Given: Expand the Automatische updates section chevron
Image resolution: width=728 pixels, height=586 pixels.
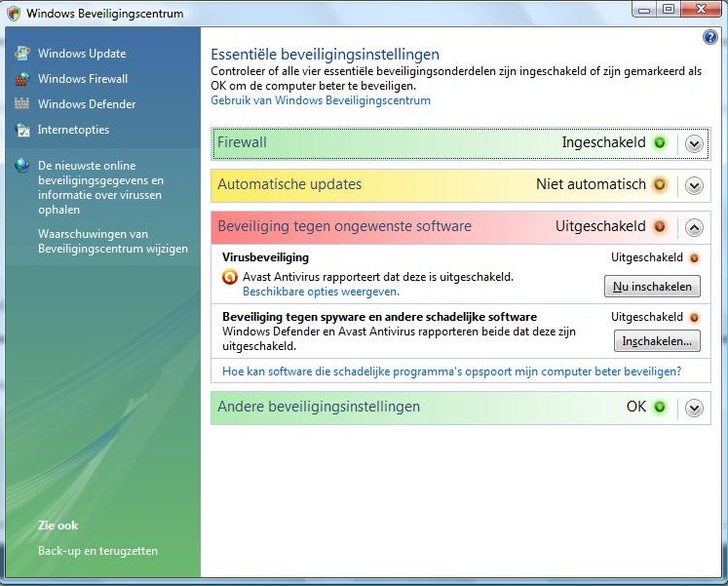Looking at the screenshot, I should (x=694, y=185).
